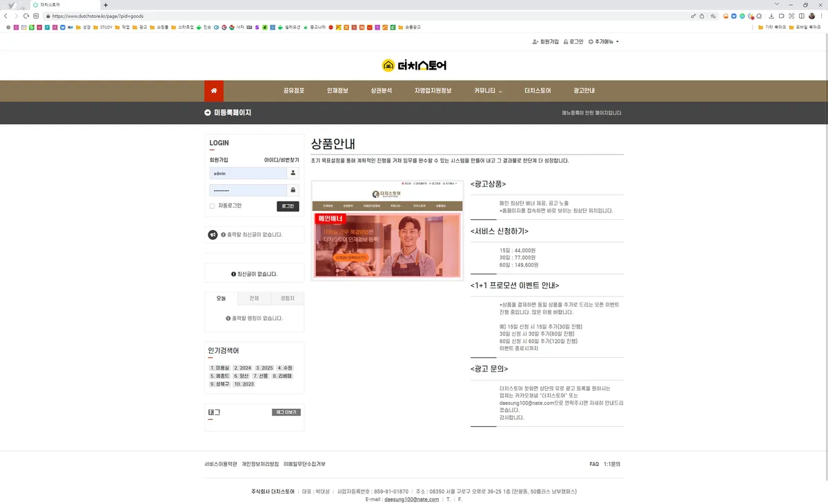
Task: Click the arrow icon next to 미등록페이지
Action: click(208, 112)
